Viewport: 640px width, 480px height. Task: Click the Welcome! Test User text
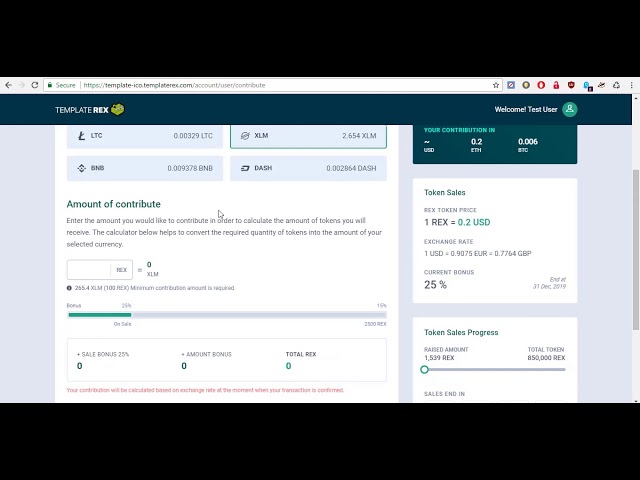click(x=526, y=109)
